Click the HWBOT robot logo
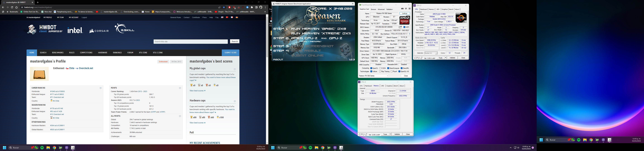This screenshot has height=151, width=644. click(x=31, y=30)
